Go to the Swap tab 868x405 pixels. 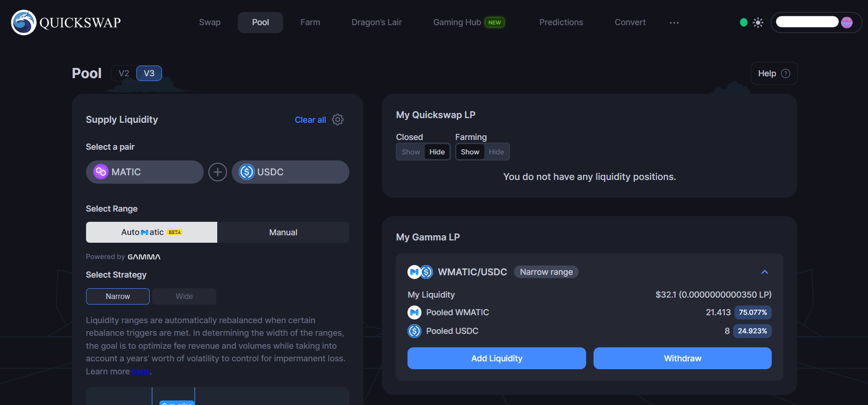click(210, 22)
